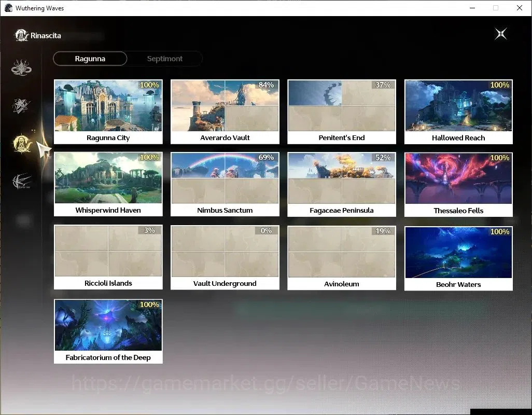Open the Whisperwind Haven area card

coord(108,184)
